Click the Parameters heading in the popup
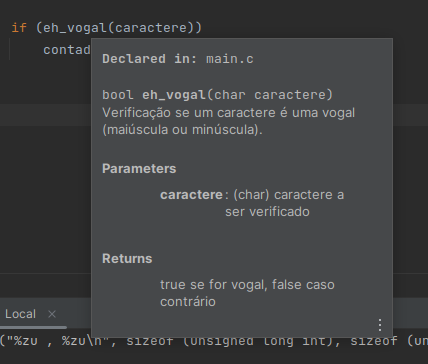This screenshot has height=364, width=428. (x=139, y=169)
